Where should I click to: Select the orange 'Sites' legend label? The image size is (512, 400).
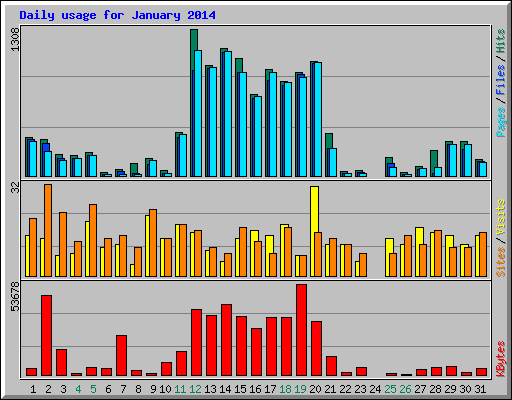[501, 262]
